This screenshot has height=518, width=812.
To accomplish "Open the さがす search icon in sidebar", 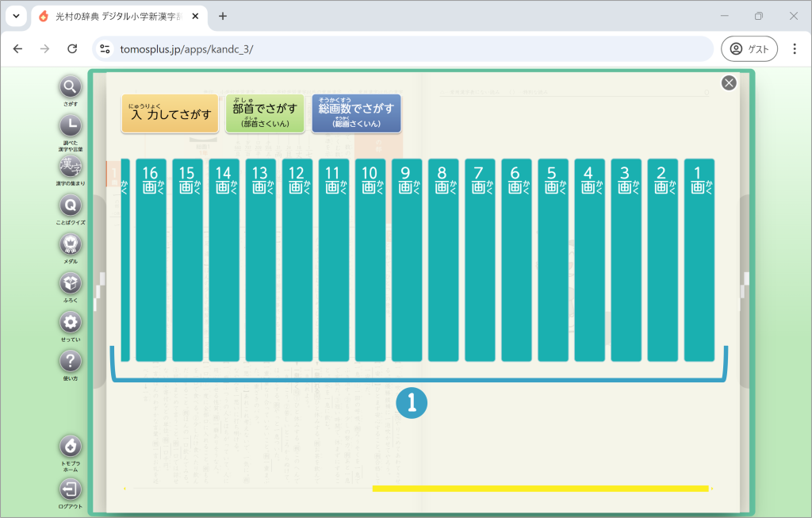I will pos(71,87).
